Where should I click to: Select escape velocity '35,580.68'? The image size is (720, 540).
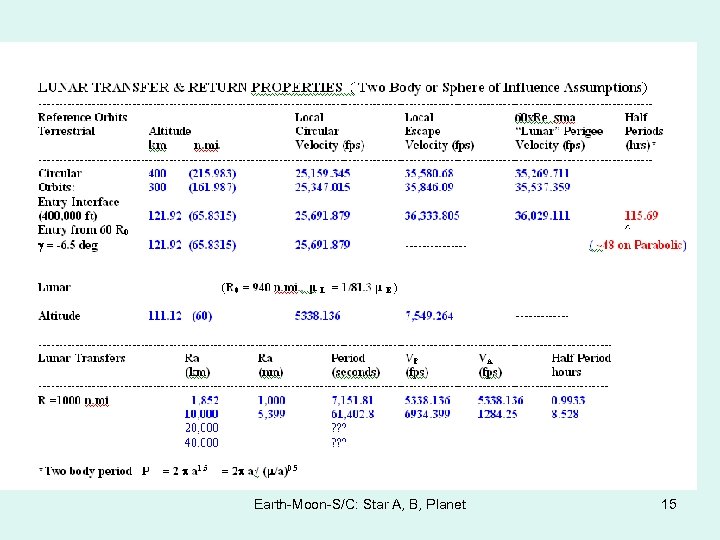pyautogui.click(x=429, y=174)
